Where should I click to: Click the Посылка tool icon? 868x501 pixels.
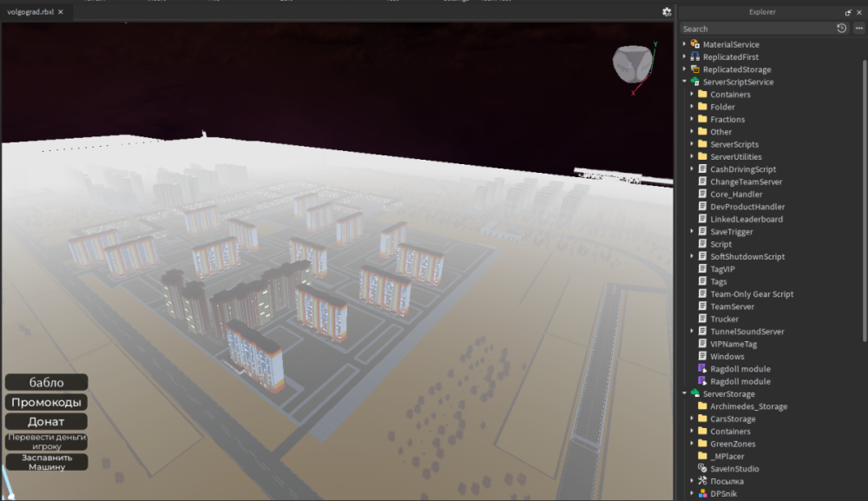(x=702, y=481)
